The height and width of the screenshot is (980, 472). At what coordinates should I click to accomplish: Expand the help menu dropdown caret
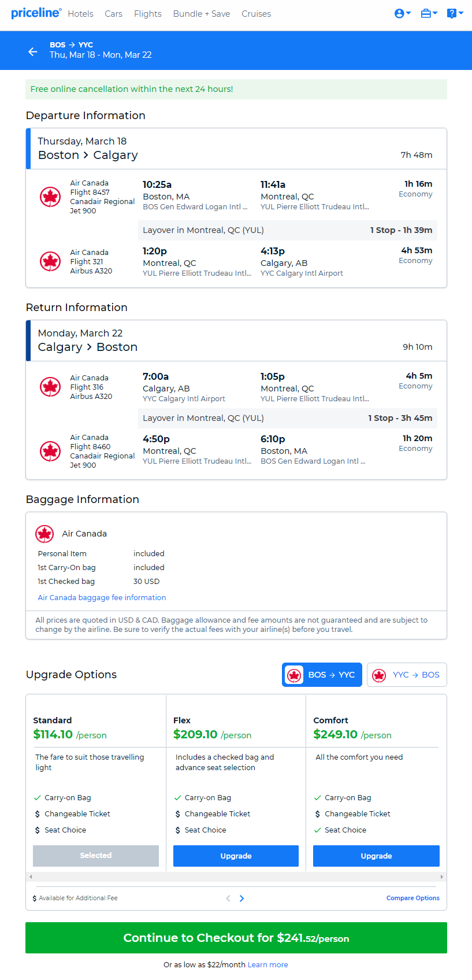point(461,13)
